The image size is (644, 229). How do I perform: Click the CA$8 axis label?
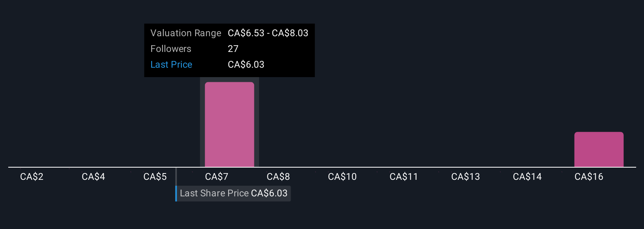[x=278, y=177]
